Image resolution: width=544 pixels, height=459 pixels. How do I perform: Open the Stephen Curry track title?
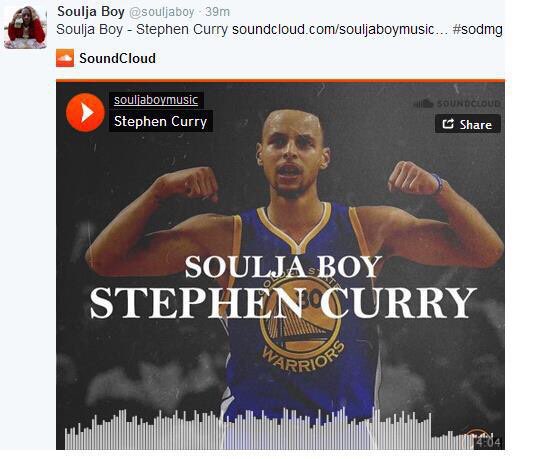[x=160, y=121]
